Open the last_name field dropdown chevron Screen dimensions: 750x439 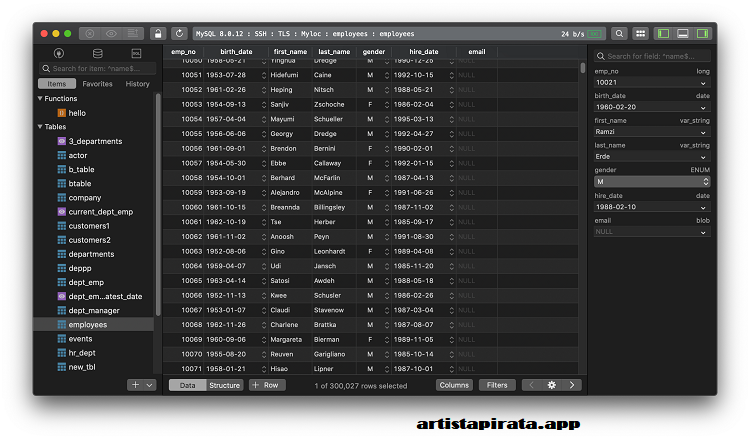[703, 157]
